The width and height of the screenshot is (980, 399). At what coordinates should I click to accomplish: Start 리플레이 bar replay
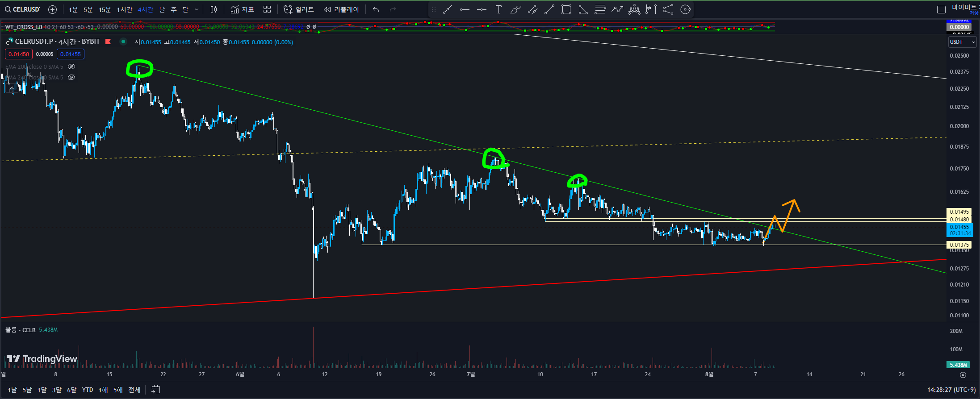point(341,9)
